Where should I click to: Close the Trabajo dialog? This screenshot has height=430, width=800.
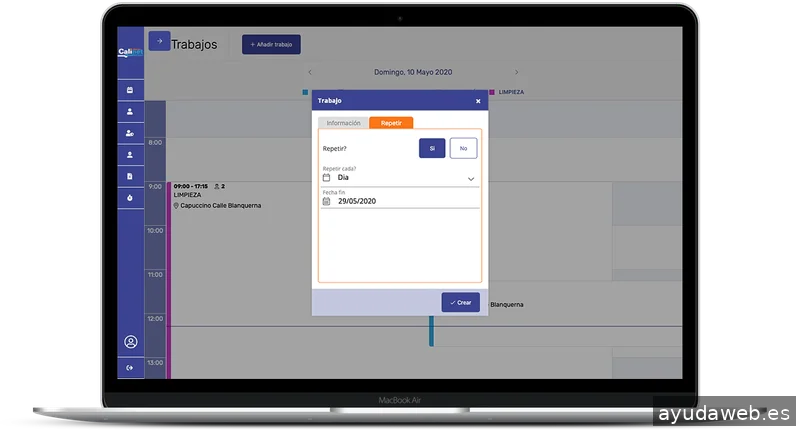[478, 101]
